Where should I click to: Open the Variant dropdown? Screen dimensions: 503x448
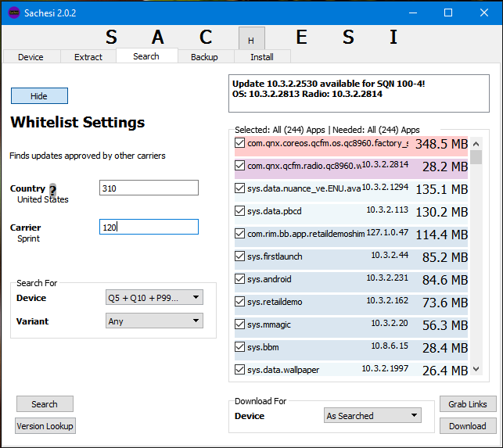[154, 321]
